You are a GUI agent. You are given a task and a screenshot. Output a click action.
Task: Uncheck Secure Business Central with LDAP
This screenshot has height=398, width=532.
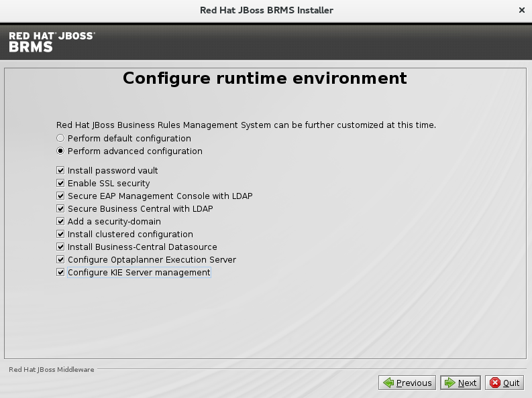(60, 208)
